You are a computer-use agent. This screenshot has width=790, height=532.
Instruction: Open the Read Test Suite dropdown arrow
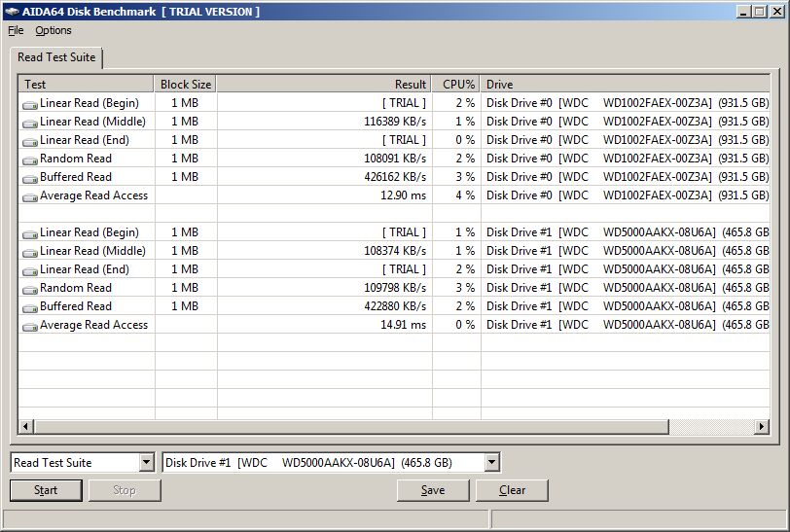tap(147, 462)
